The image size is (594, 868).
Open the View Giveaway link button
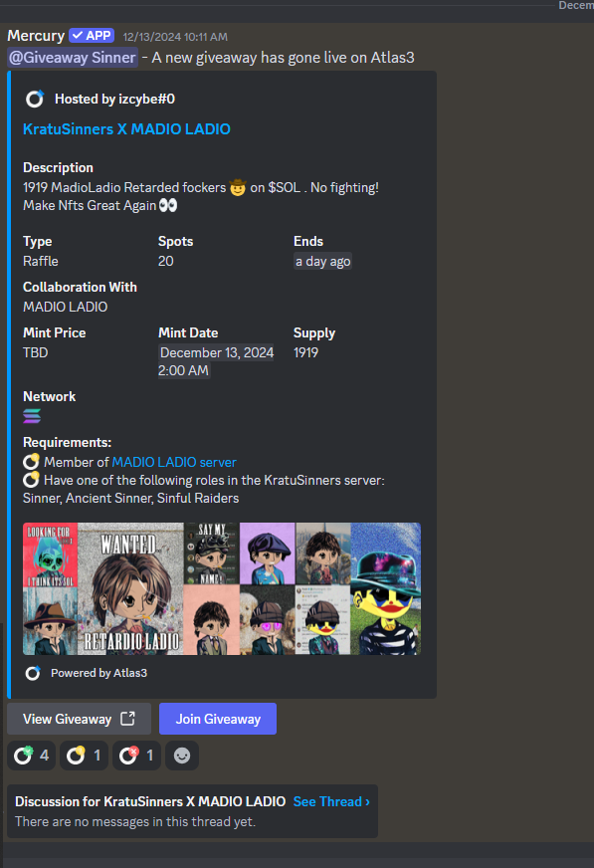[79, 719]
